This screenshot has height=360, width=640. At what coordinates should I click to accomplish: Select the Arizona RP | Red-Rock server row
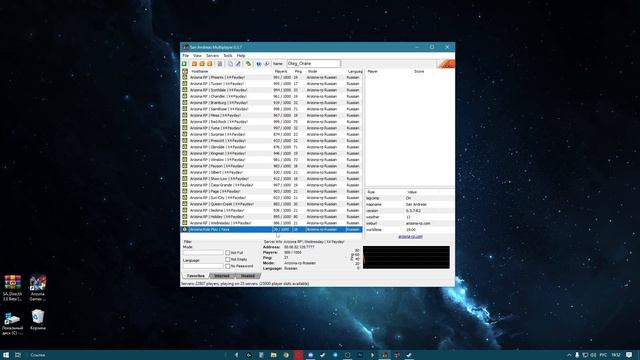pos(271,122)
